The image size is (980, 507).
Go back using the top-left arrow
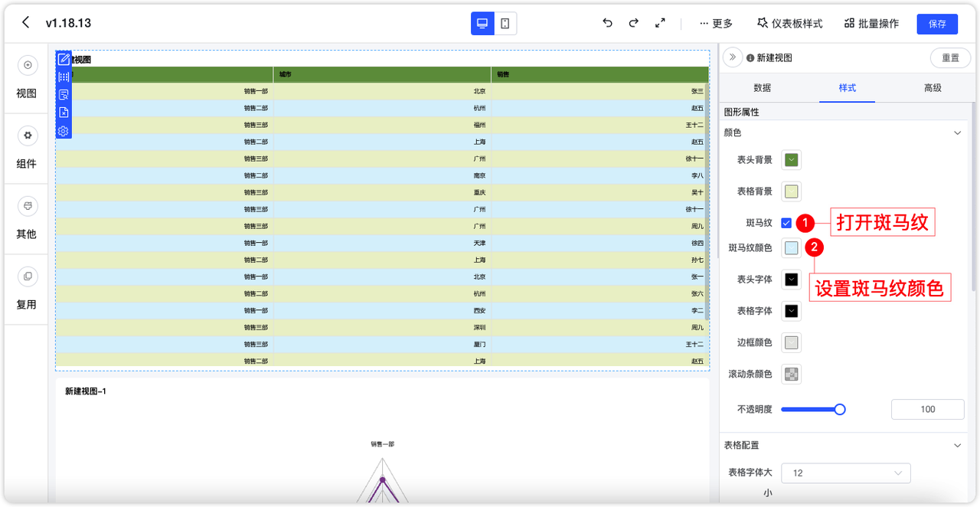coord(26,22)
